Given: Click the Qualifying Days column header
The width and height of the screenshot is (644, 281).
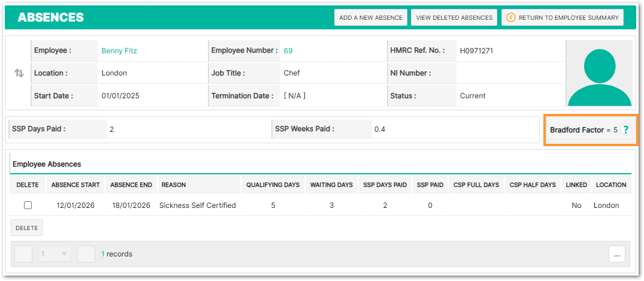Looking at the screenshot, I should click(273, 185).
